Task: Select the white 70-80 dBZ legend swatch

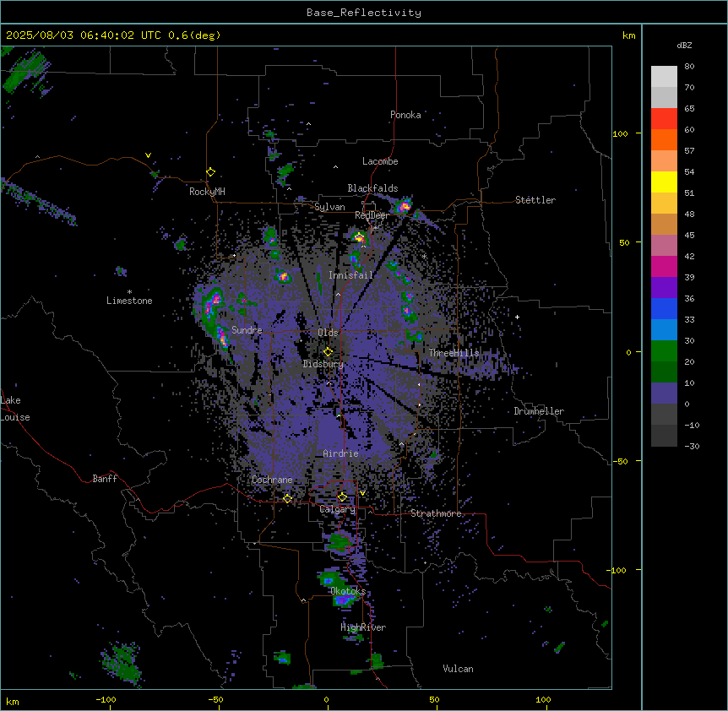Action: 664,77
